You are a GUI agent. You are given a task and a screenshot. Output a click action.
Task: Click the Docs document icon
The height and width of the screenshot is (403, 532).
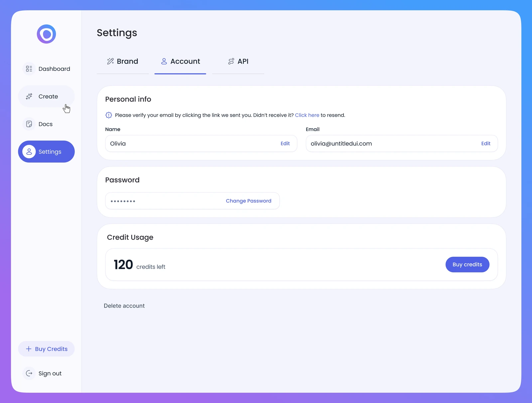[29, 124]
